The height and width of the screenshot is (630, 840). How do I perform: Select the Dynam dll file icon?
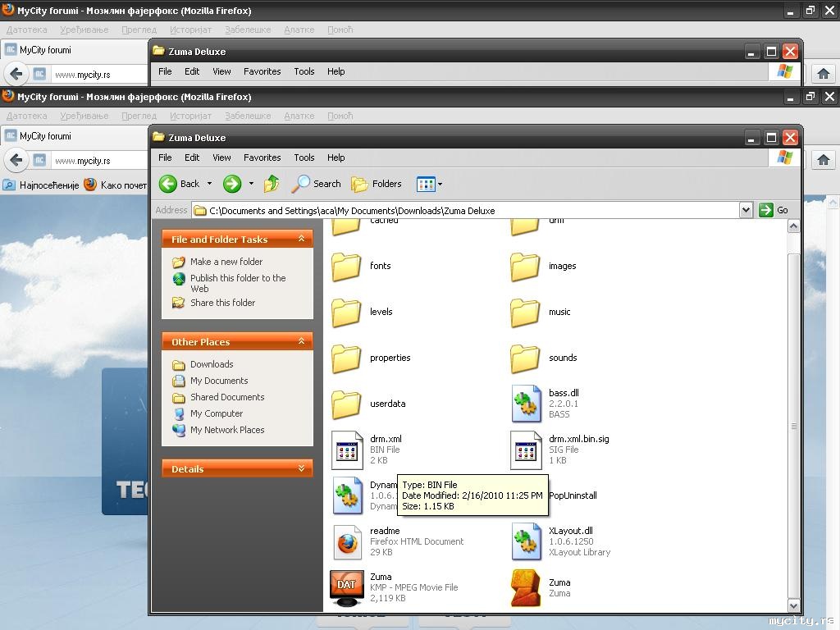pyautogui.click(x=347, y=496)
